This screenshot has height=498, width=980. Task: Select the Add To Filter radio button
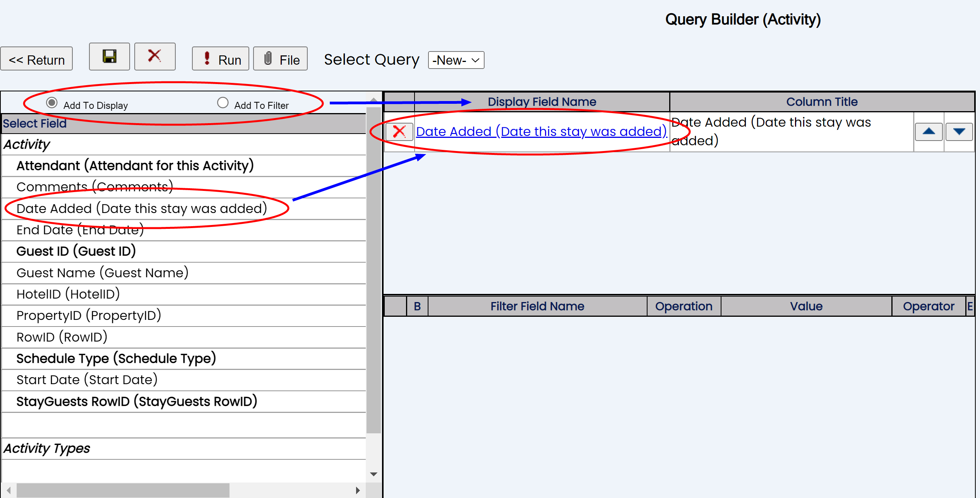(223, 103)
